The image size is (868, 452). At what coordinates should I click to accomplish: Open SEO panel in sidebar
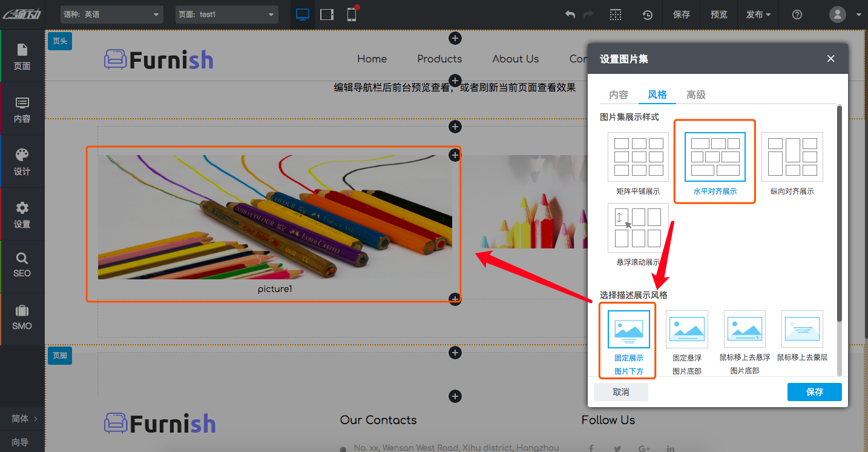point(22,265)
